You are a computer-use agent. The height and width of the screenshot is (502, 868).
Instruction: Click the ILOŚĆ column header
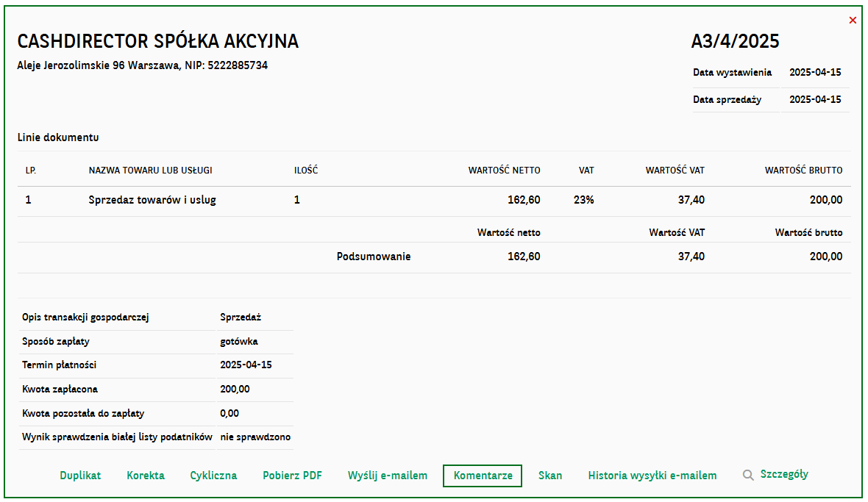(306, 171)
